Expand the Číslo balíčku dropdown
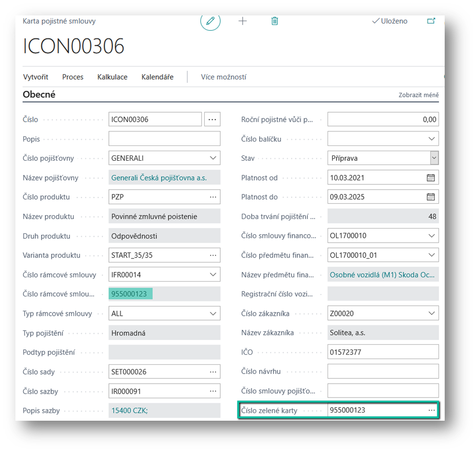This screenshot has height=452, width=476. coord(431,139)
